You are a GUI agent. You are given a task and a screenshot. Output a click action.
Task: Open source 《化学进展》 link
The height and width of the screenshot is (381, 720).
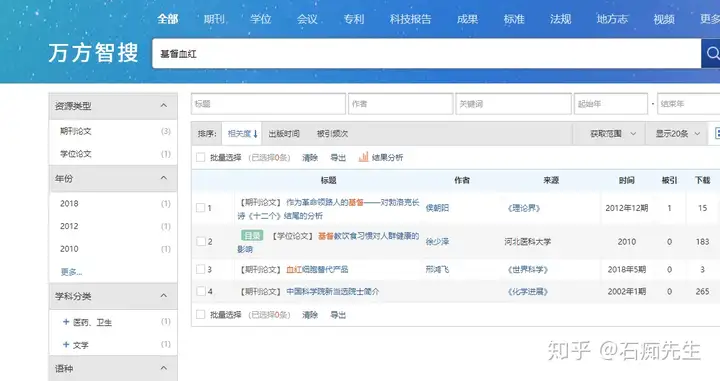tap(528, 291)
